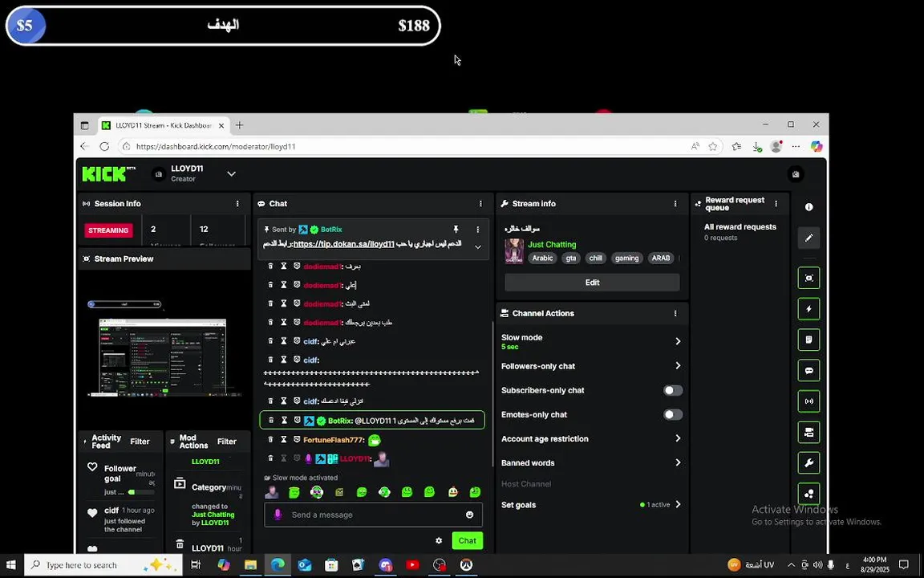Click the Edit button under Stream info

click(x=592, y=283)
